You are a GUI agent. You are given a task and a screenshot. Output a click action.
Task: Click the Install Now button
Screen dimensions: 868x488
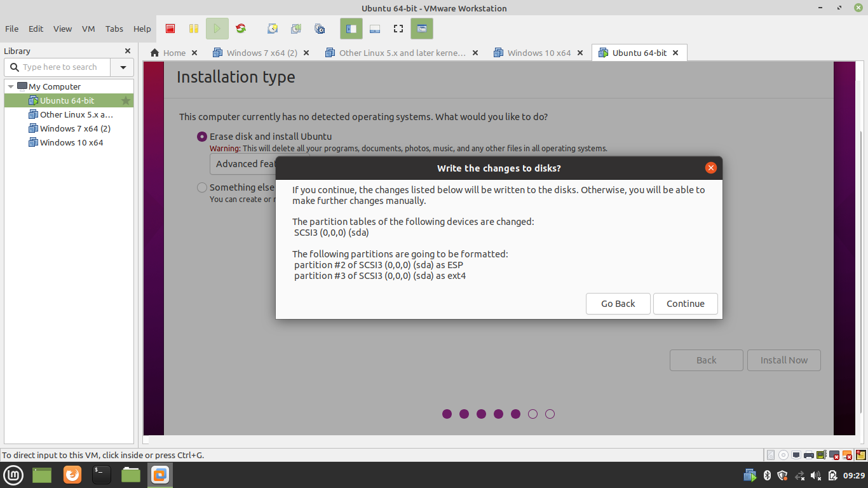click(x=784, y=360)
